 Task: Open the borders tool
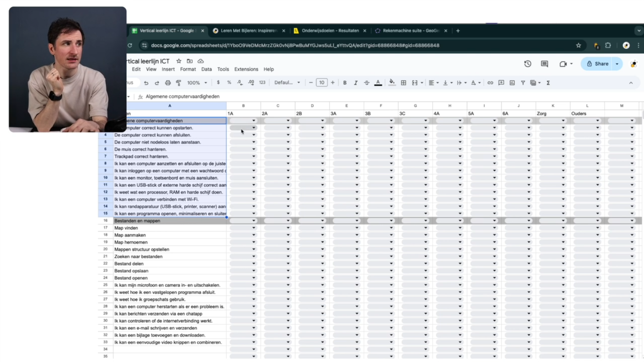tap(404, 83)
